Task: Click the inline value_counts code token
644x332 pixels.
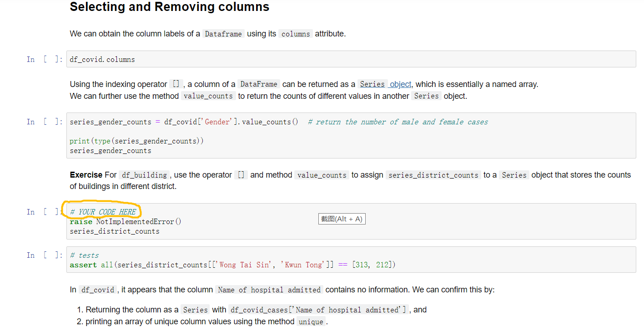Action: pyautogui.click(x=208, y=96)
